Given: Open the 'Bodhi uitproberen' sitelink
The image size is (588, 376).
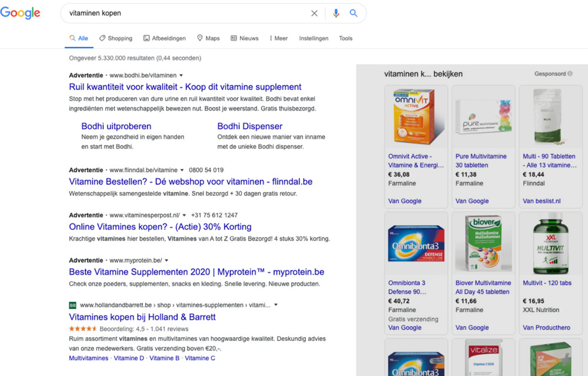Looking at the screenshot, I should point(116,126).
